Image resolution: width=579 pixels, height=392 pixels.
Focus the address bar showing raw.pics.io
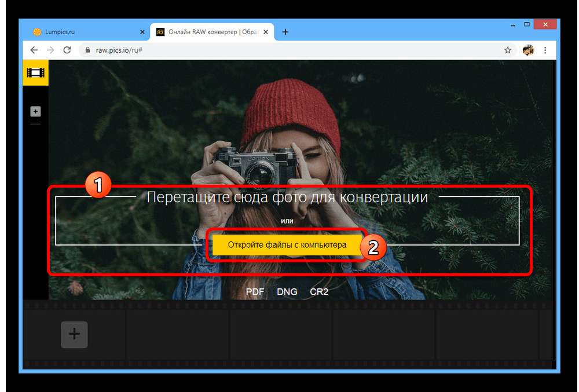(x=289, y=50)
